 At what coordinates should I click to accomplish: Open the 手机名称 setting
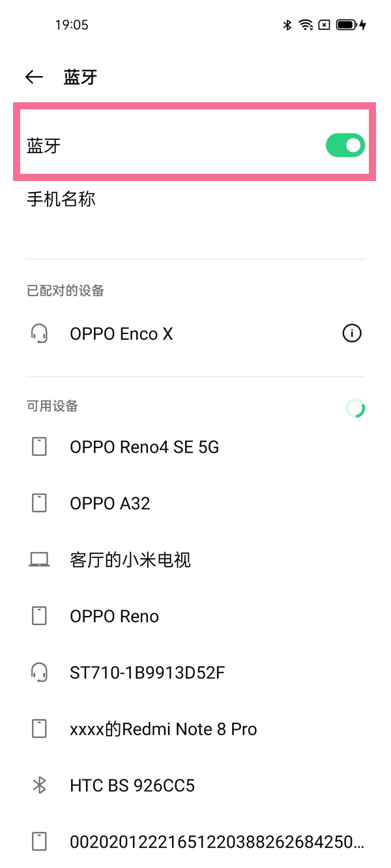[x=61, y=199]
